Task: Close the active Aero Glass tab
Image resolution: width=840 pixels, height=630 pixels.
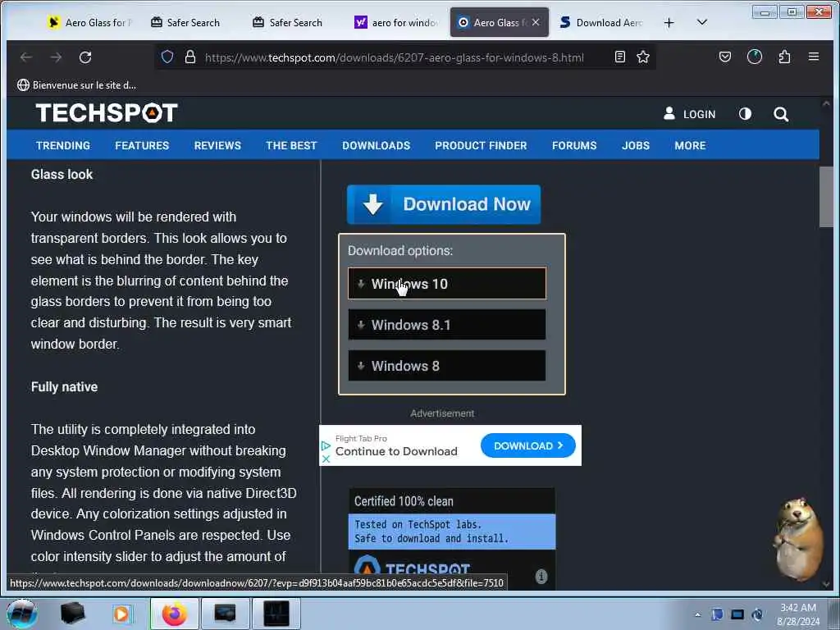Action: click(536, 22)
